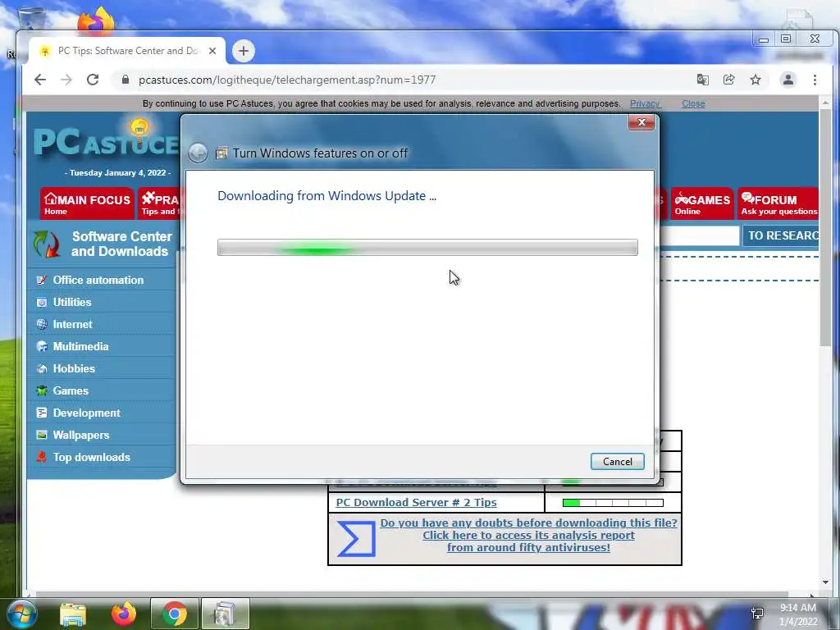Click Internet globe icon in sidebar
The height and width of the screenshot is (630, 840).
[41, 324]
